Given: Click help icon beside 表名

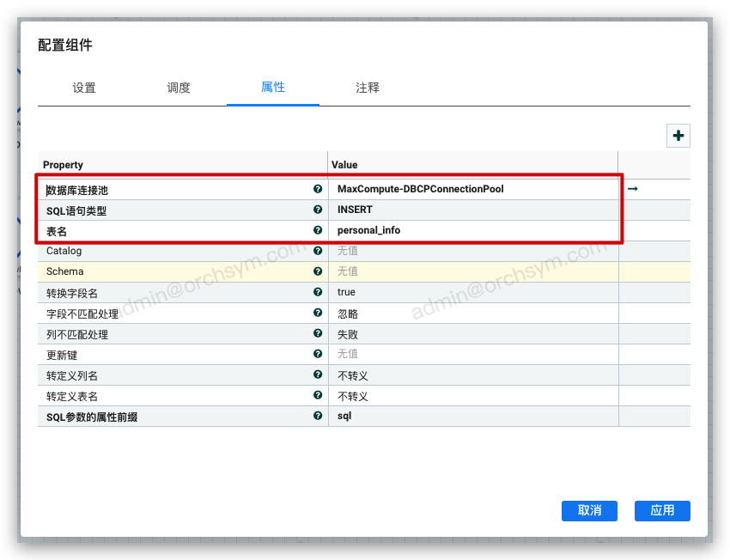Looking at the screenshot, I should pyautogui.click(x=318, y=230).
